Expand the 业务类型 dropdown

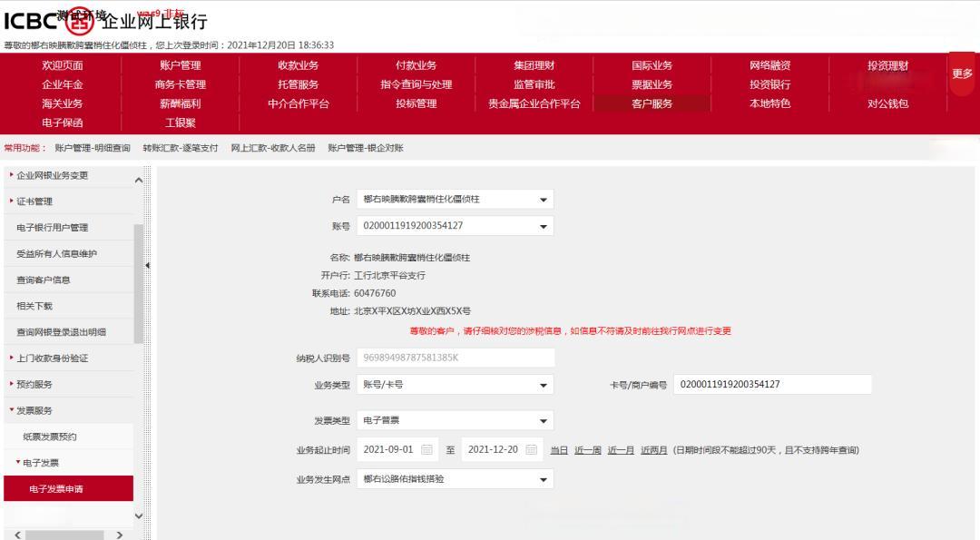tap(544, 385)
